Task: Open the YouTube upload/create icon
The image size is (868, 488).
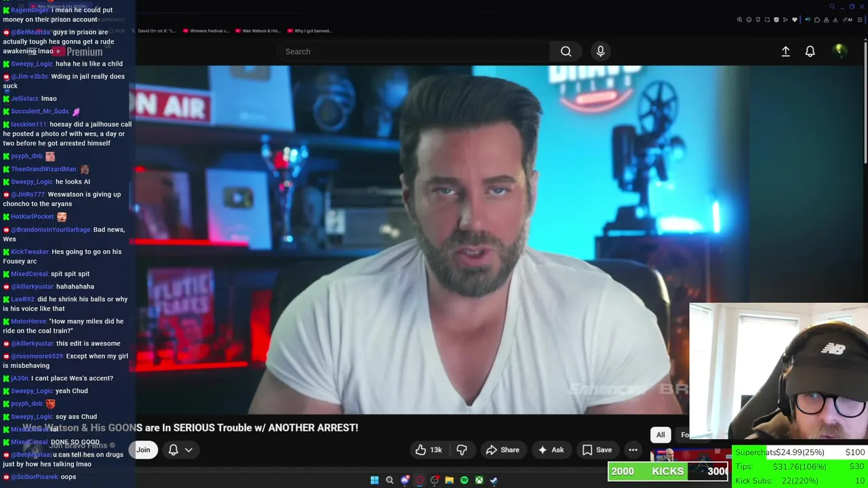Action: click(785, 52)
